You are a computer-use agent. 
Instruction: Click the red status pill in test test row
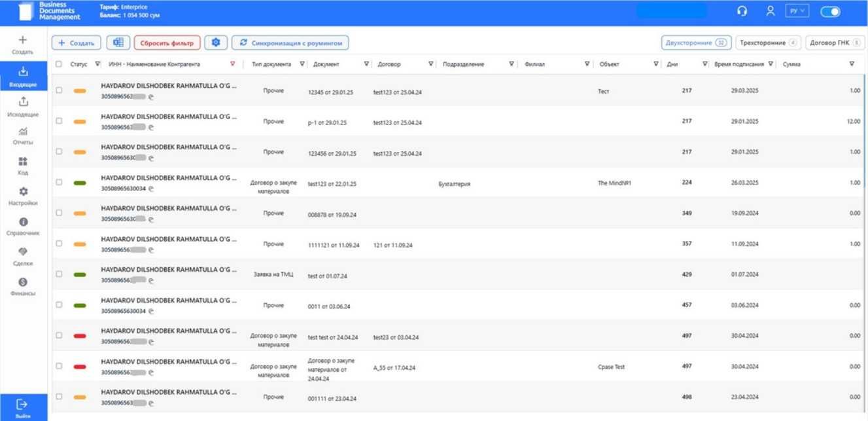80,336
